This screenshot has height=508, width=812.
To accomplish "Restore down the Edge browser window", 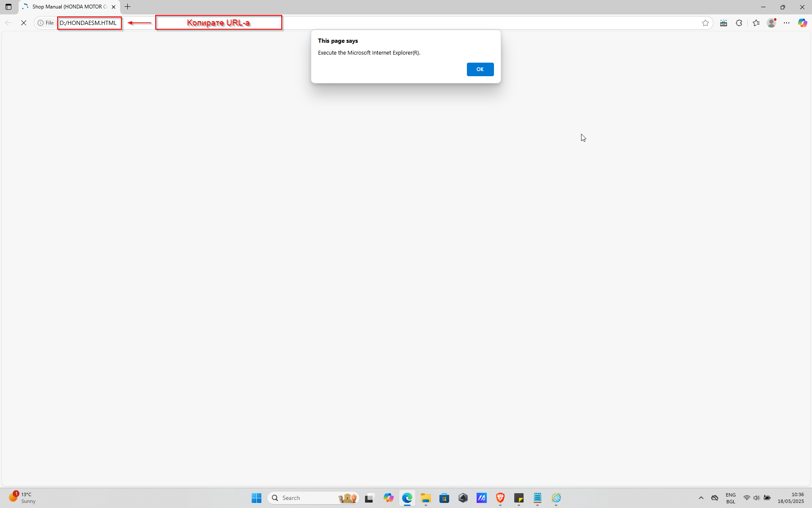I will point(783,7).
